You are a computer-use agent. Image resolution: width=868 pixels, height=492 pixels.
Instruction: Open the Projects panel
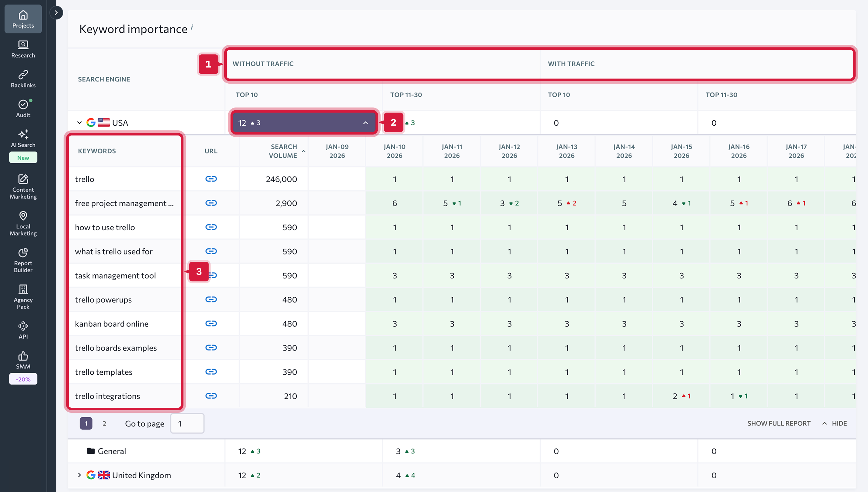[x=23, y=18]
